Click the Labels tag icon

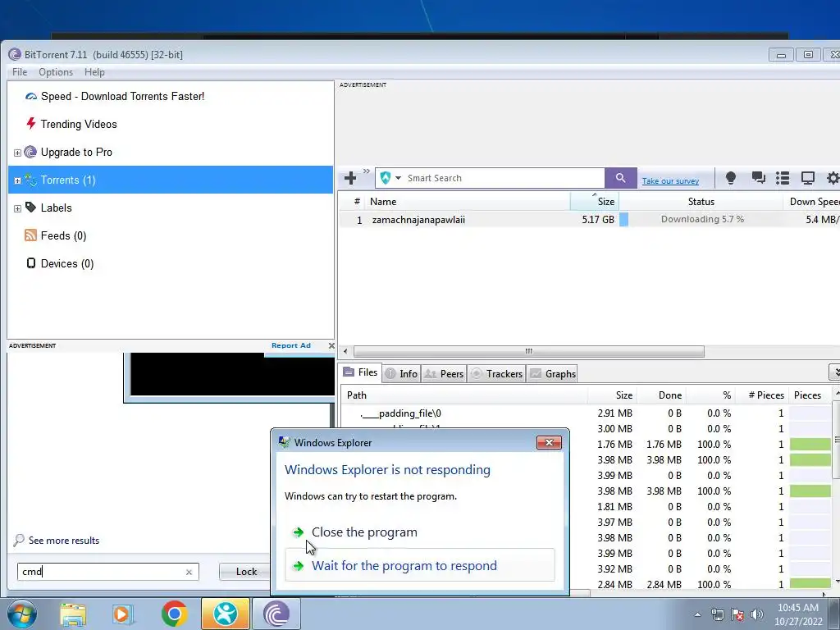coord(31,208)
